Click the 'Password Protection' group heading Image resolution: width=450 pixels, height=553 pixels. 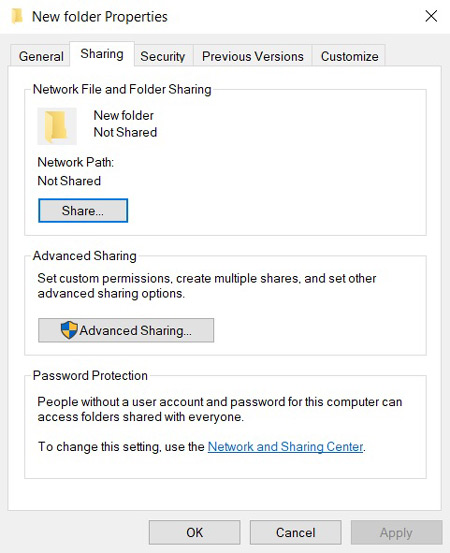tap(90, 376)
